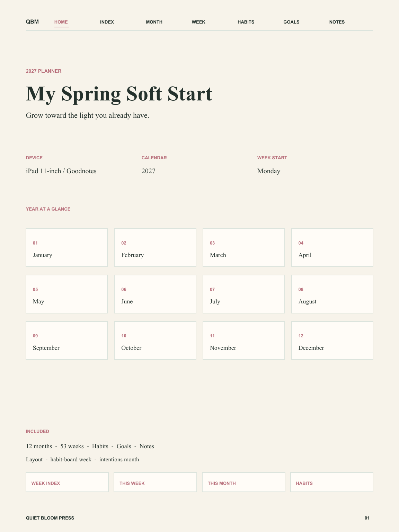Open the February month card
Viewport: 399px width, 532px height.
coord(155,248)
